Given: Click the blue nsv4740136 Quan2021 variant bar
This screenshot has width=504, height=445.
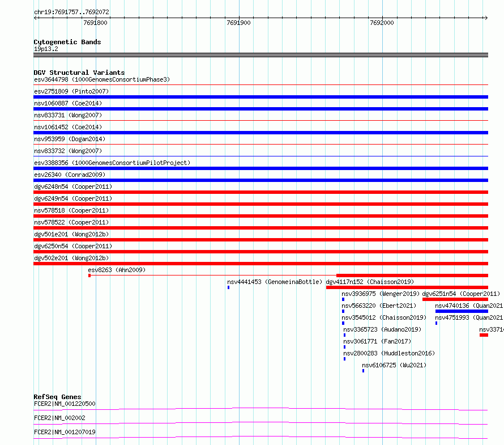Looking at the screenshot, I should pyautogui.click(x=462, y=311).
